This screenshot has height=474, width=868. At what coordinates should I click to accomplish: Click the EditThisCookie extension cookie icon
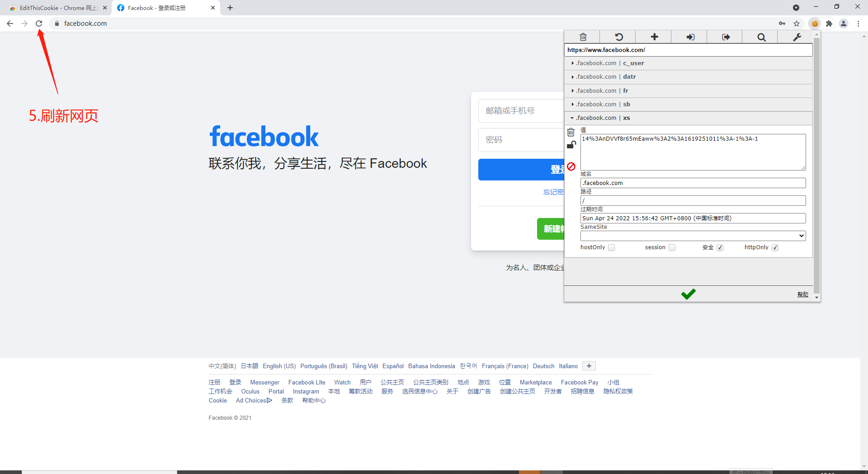tap(815, 24)
